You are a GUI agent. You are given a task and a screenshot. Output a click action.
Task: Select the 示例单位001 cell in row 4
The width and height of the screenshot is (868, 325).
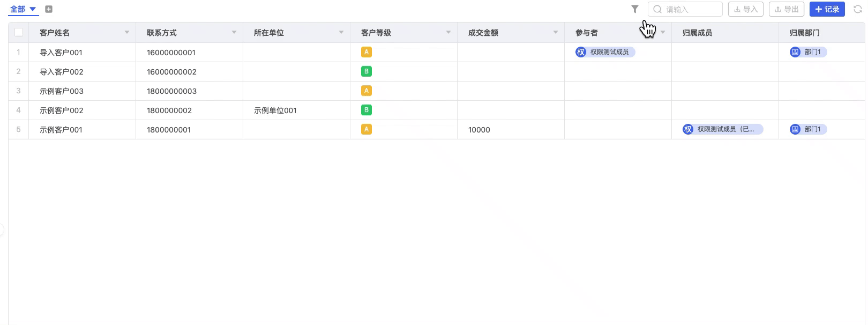[275, 110]
